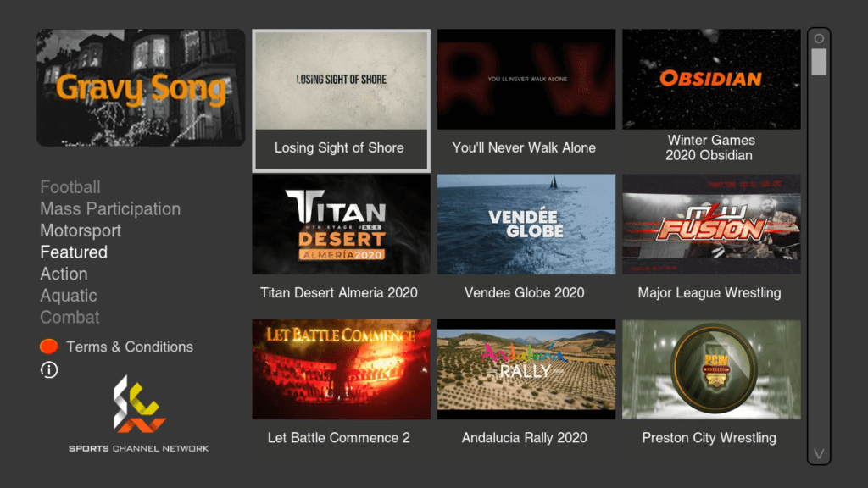Open Winter Games 2020 Obsidian thumbnail
Screen dimensions: 868x488
coord(710,80)
